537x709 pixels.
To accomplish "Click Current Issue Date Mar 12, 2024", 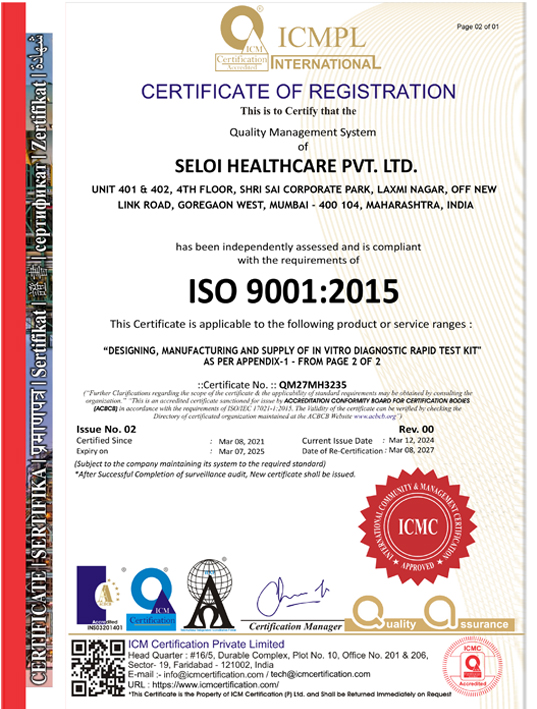I will pos(411,440).
